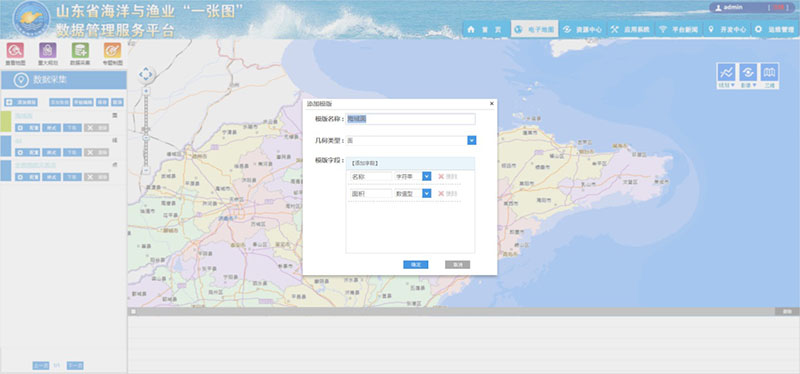Open the 运维管理 tab
This screenshot has height=374, width=800.
click(x=774, y=30)
